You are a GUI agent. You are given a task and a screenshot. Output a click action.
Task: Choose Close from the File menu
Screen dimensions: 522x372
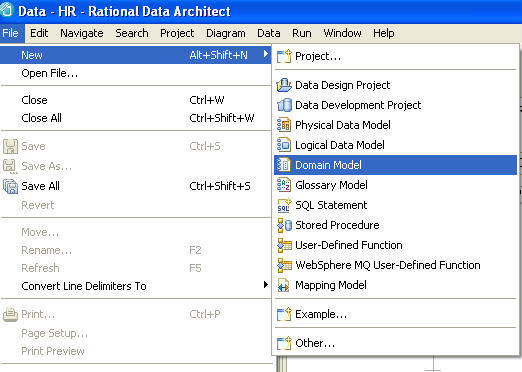(136, 100)
